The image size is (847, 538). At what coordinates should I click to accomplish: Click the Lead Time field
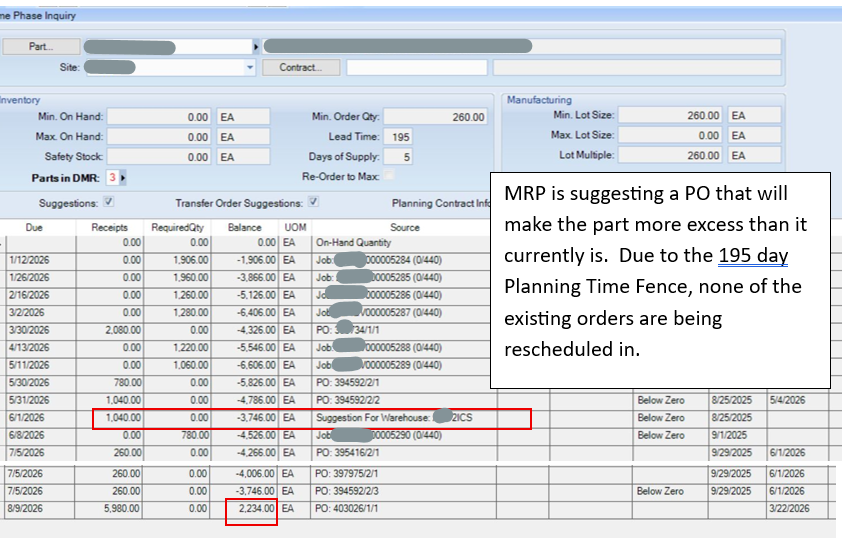pyautogui.click(x=399, y=137)
